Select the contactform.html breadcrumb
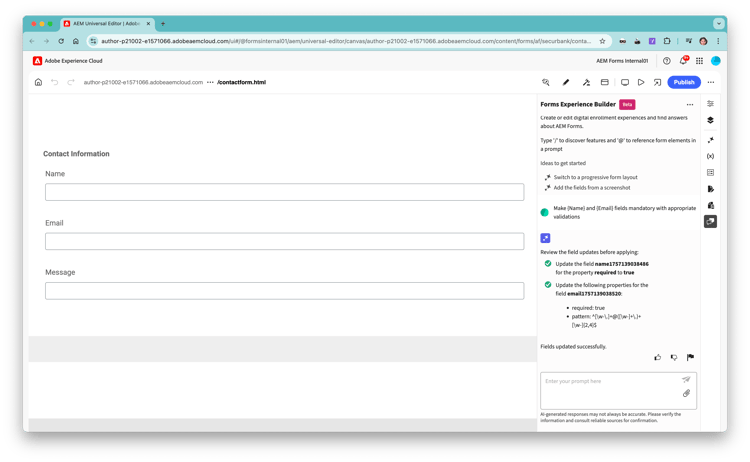The width and height of the screenshot is (750, 462). [x=242, y=82]
